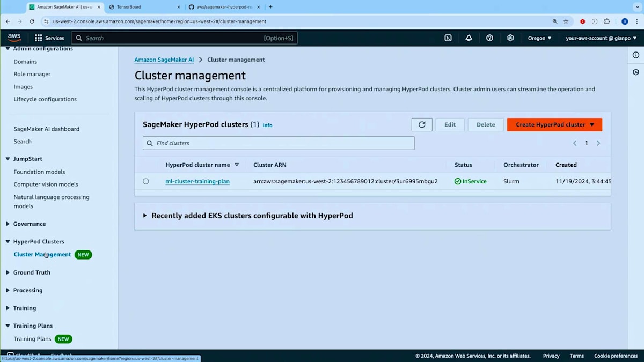644x362 pixels.
Task: Expand the Ground Truth sidebar section
Action: (x=8, y=272)
